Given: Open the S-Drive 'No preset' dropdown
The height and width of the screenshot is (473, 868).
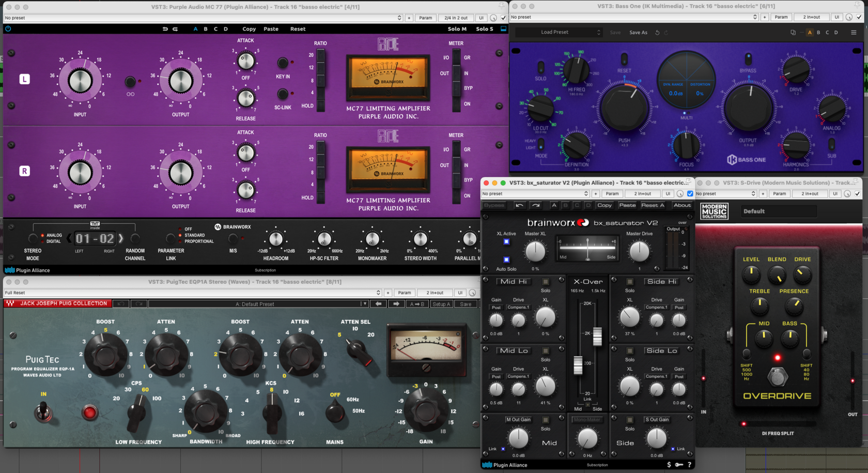Looking at the screenshot, I should 725,194.
